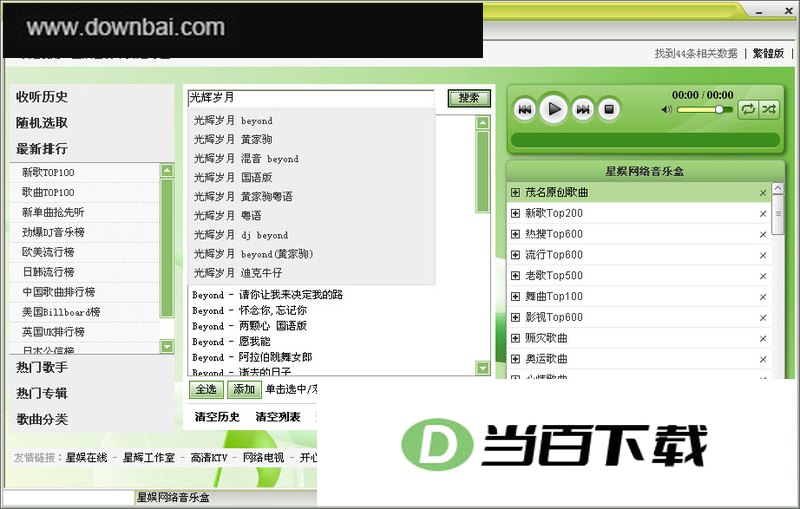Open the 高清KTV friendly link
800x509 pixels.
pyautogui.click(x=209, y=458)
